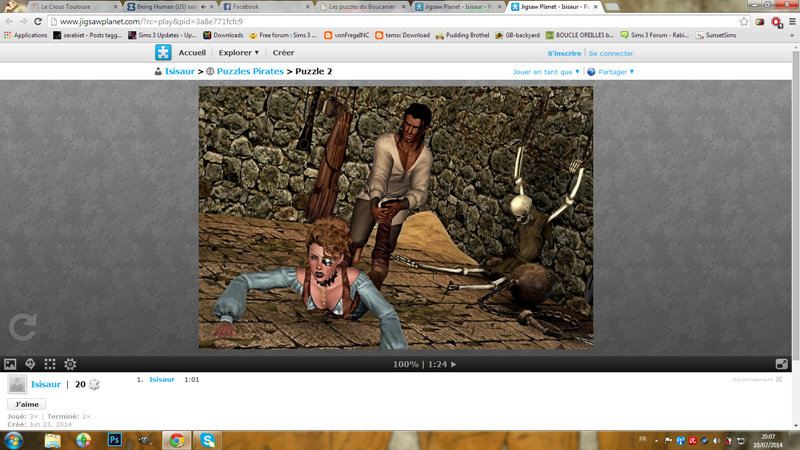This screenshot has height=450, width=800.
Task: Open the Créer page
Action: pos(283,53)
